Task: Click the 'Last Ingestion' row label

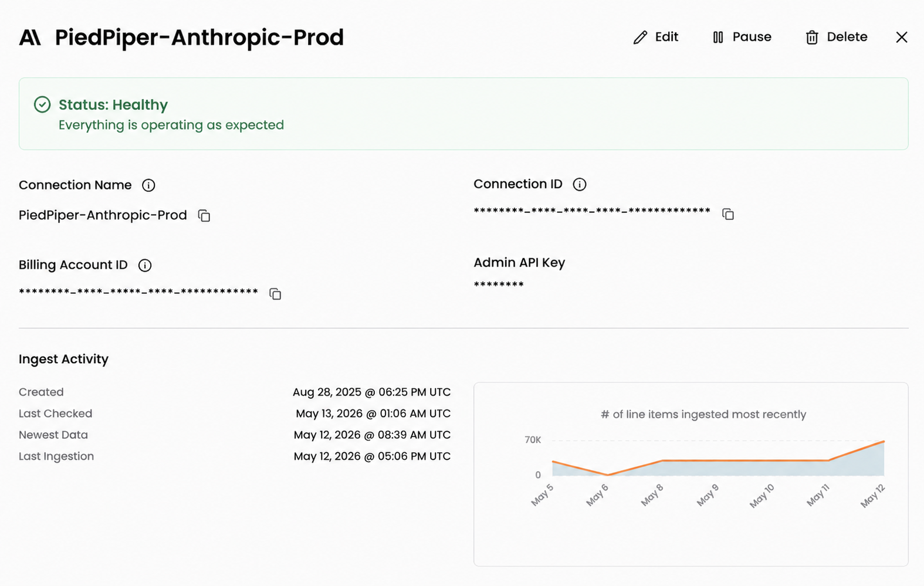Action: 56,456
